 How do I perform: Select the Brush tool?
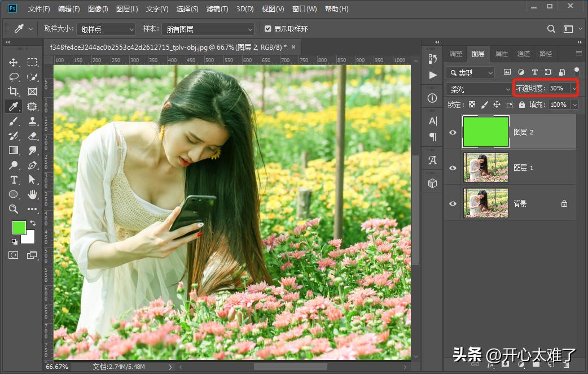(14, 121)
